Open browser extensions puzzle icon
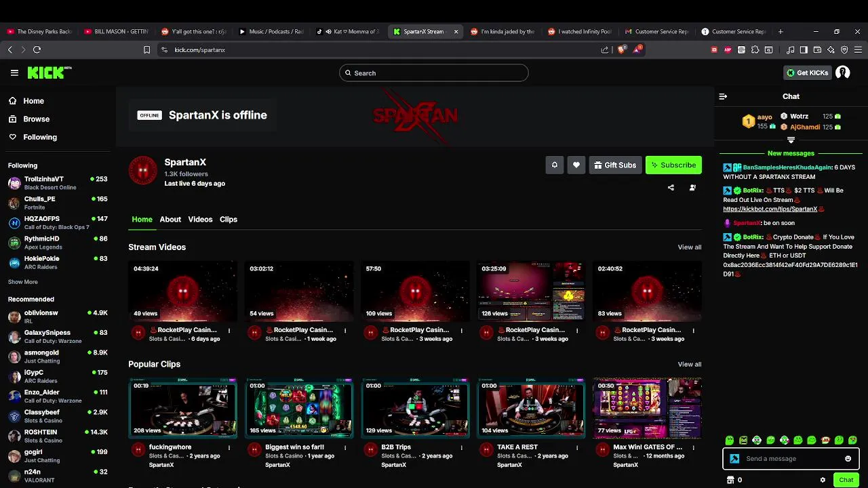This screenshot has height=488, width=868. tap(755, 49)
